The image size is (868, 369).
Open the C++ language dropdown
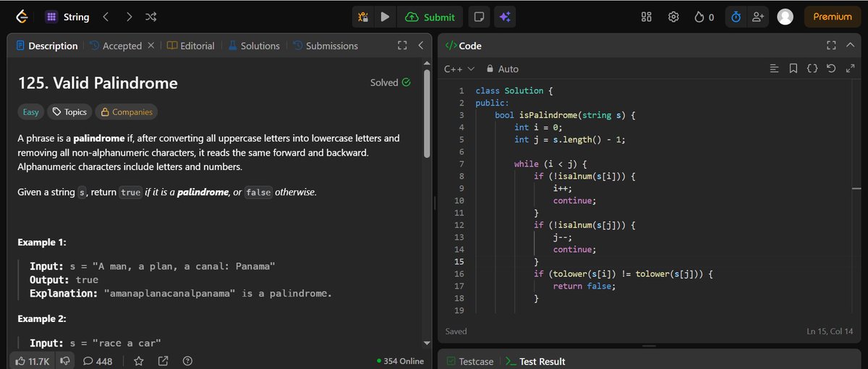[x=459, y=69]
